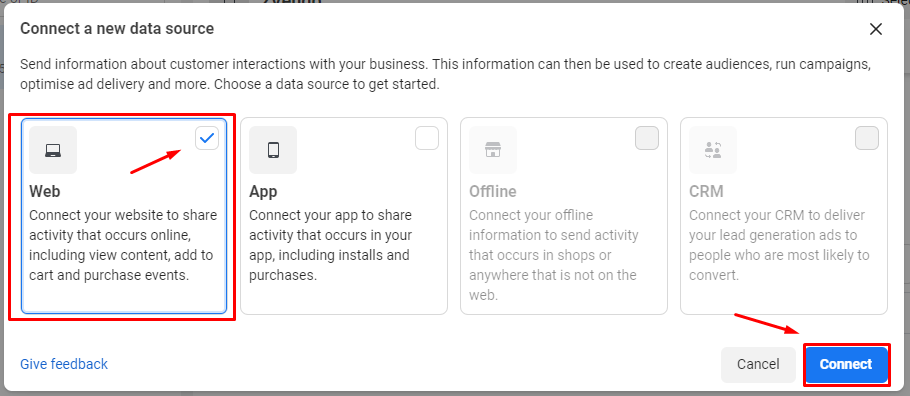
Task: Tick the App data source checkbox
Action: pyautogui.click(x=427, y=138)
